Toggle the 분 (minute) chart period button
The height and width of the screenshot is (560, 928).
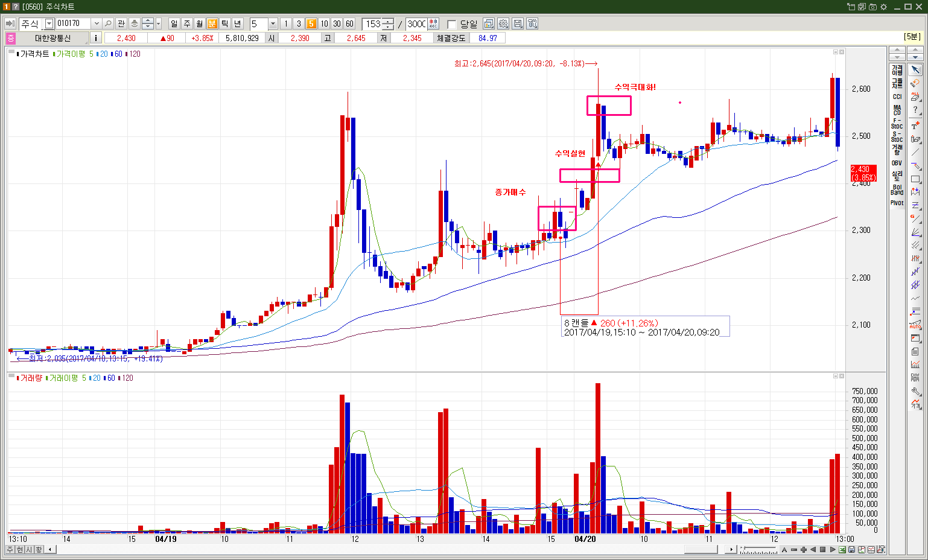click(x=212, y=24)
